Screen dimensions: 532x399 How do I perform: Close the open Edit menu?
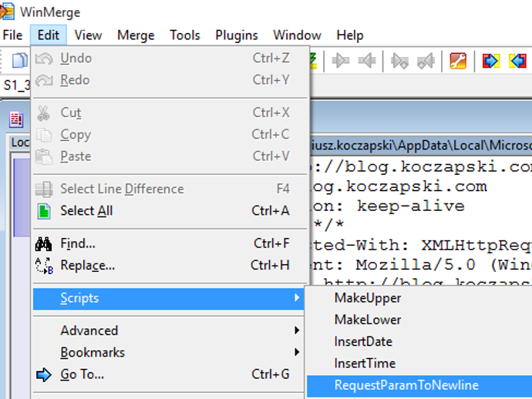coord(48,35)
